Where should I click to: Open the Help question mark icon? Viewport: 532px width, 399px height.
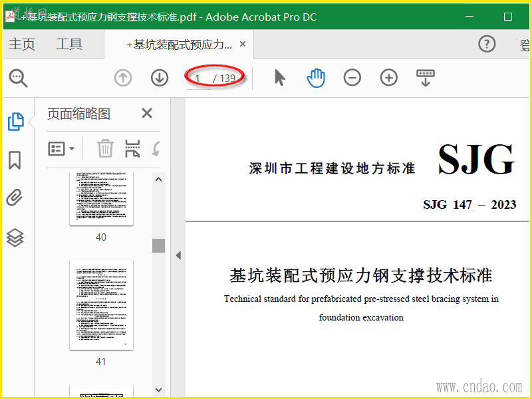[x=487, y=44]
